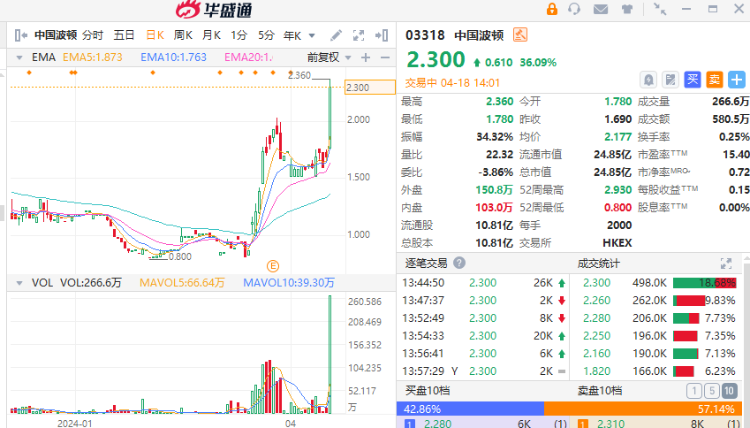Click the orange E earnings marker

pyautogui.click(x=273, y=266)
